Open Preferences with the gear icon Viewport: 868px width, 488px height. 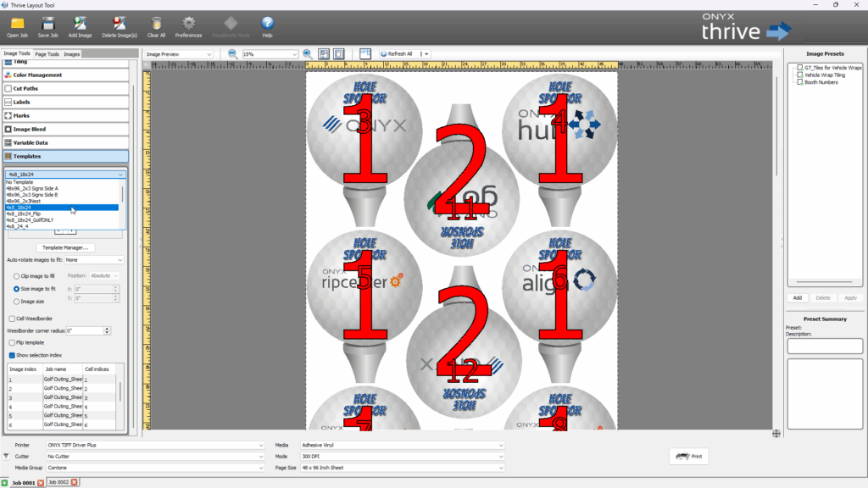(188, 24)
